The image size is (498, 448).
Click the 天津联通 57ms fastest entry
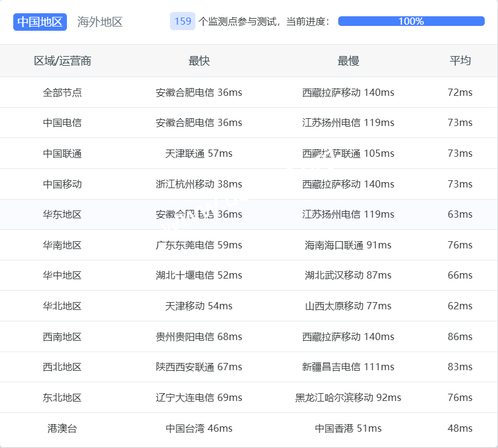click(199, 153)
